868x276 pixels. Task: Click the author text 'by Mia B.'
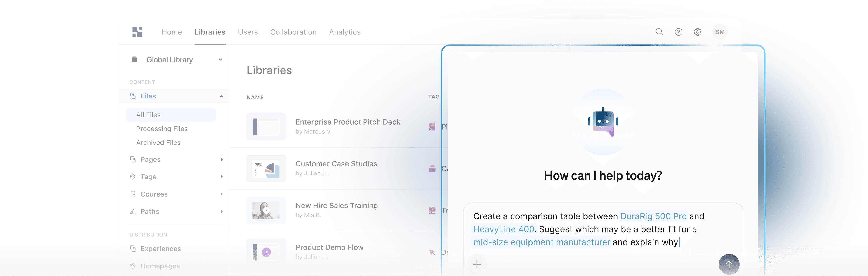pos(308,215)
